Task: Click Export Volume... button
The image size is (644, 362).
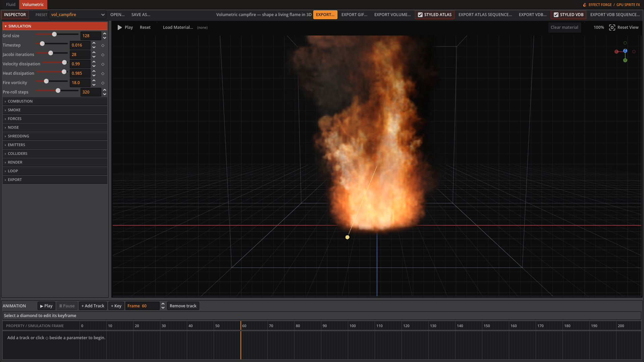Action: coord(392,15)
